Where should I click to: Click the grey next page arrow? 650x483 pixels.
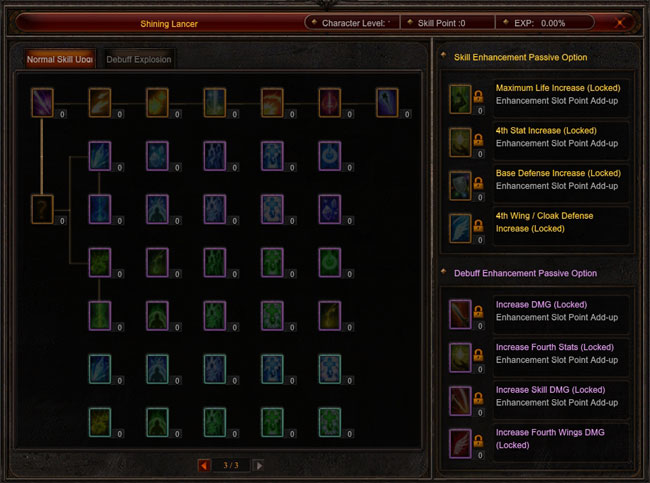[258, 465]
